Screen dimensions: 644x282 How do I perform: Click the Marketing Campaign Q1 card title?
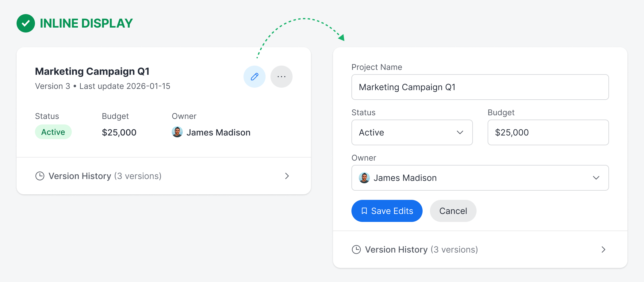(x=92, y=71)
